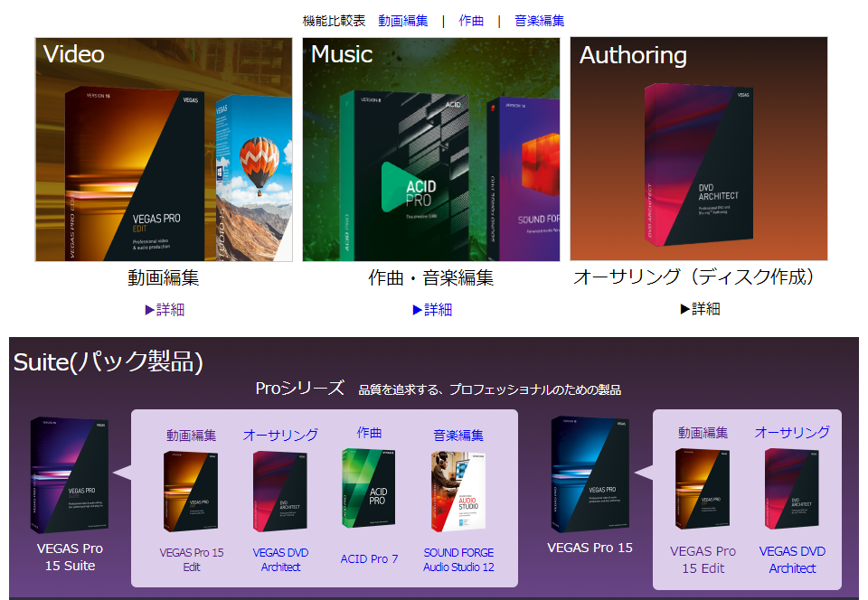Click the Suite(パック製品) heading
Image resolution: width=868 pixels, height=600 pixels.
[x=108, y=362]
